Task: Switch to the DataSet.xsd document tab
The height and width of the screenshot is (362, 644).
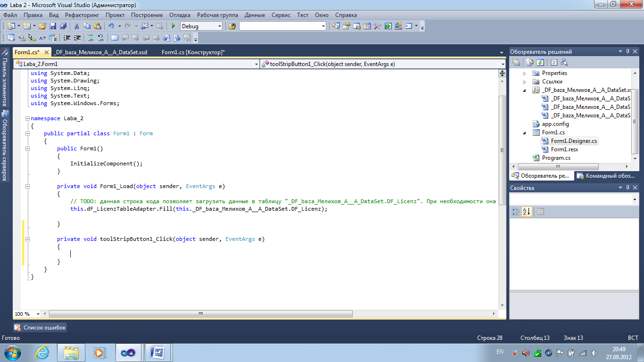Action: [101, 52]
